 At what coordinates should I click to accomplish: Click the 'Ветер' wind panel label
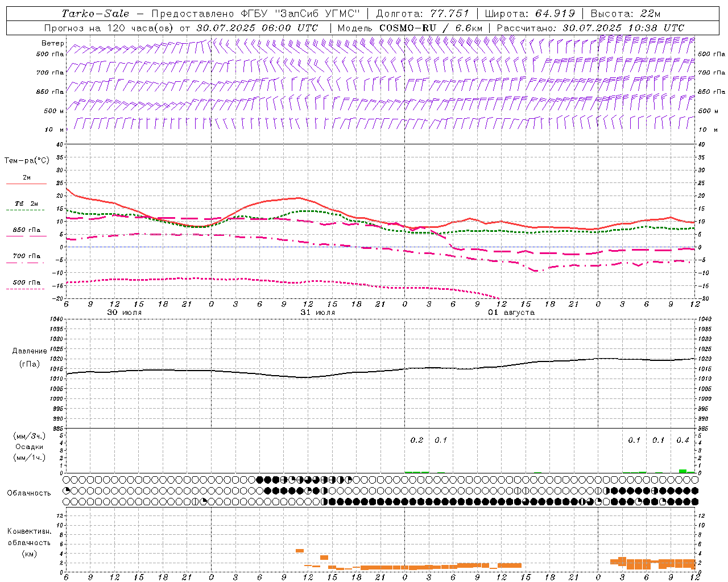point(53,43)
